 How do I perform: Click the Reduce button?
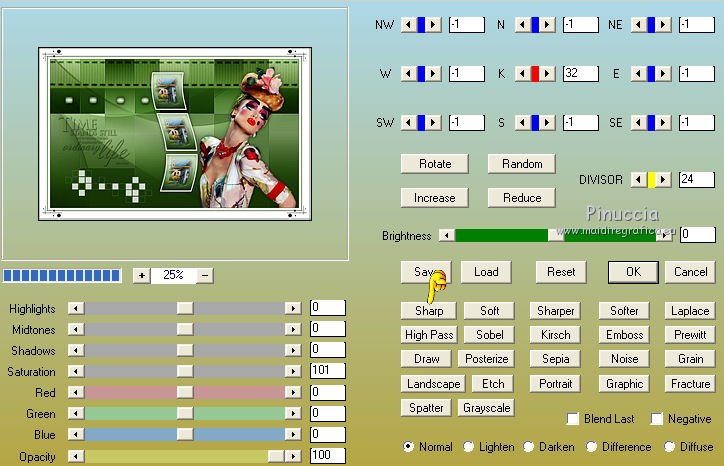tap(522, 198)
